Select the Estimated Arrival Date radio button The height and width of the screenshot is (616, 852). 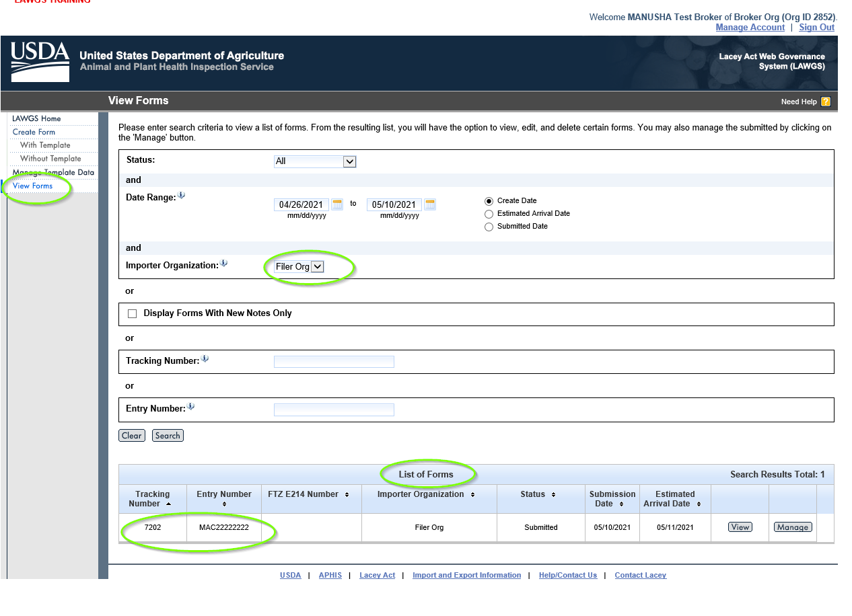tap(489, 214)
